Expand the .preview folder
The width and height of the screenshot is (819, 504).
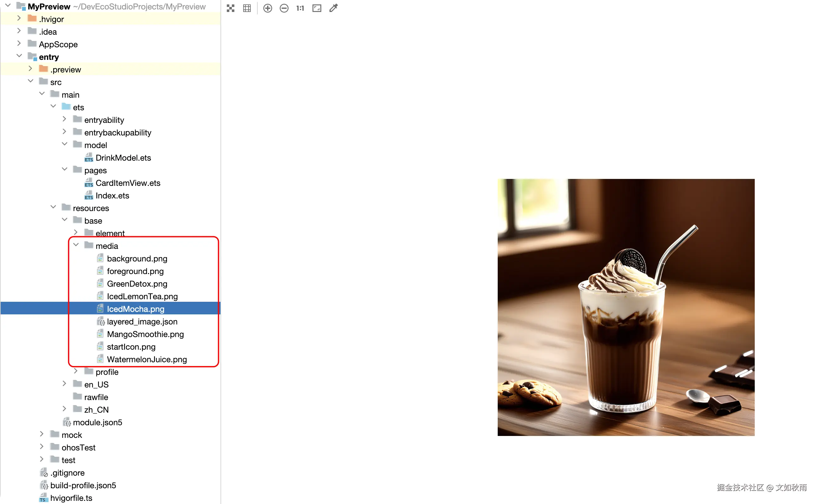point(31,69)
